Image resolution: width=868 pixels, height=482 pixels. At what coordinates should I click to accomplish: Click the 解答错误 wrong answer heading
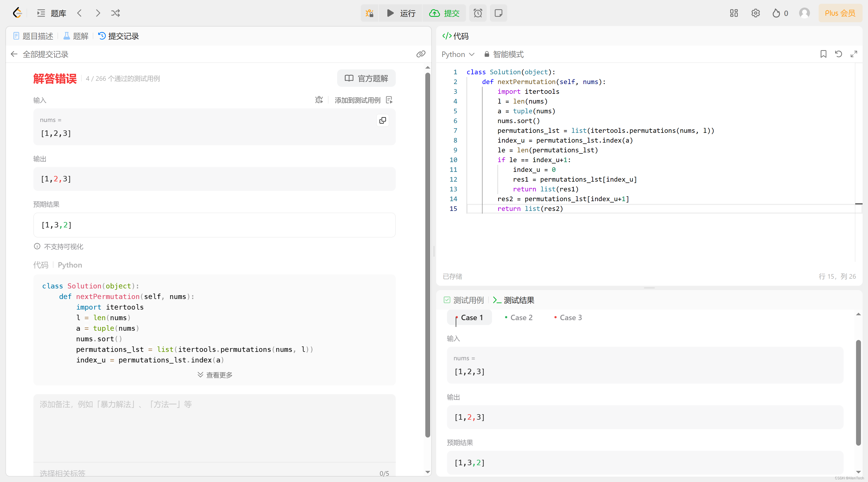(55, 78)
